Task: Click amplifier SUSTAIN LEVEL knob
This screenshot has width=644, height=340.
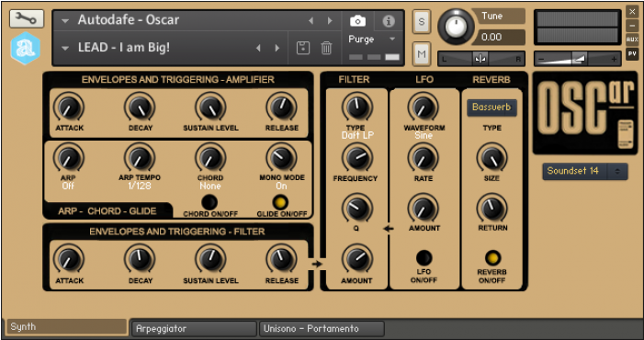Action: (210, 107)
